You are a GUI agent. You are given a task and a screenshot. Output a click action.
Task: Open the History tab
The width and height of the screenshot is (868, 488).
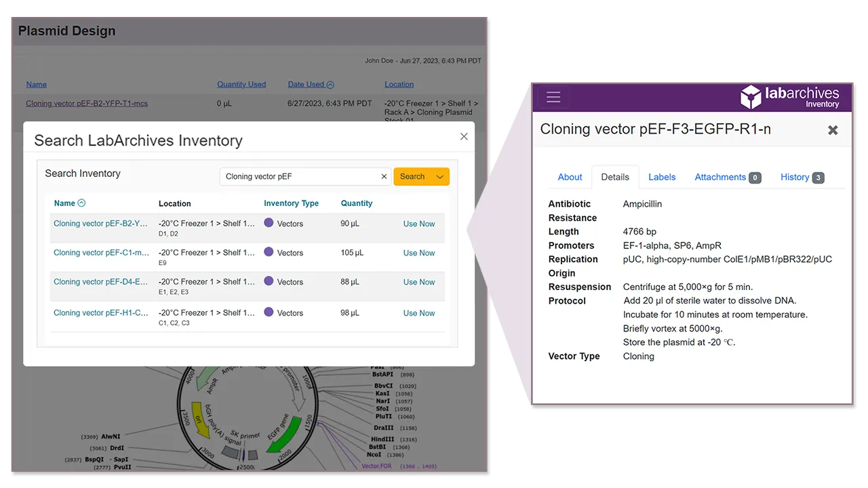802,177
